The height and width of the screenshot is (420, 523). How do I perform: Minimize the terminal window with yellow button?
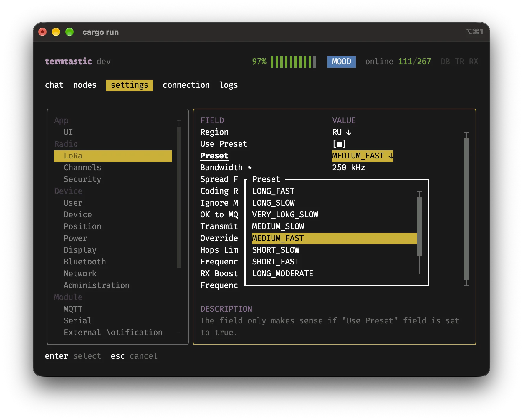click(x=56, y=32)
